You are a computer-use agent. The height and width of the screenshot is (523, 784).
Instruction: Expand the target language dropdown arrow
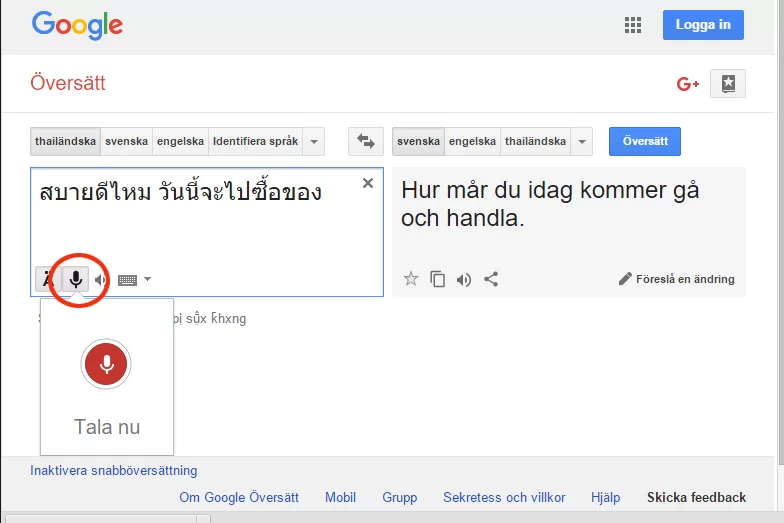pyautogui.click(x=582, y=142)
